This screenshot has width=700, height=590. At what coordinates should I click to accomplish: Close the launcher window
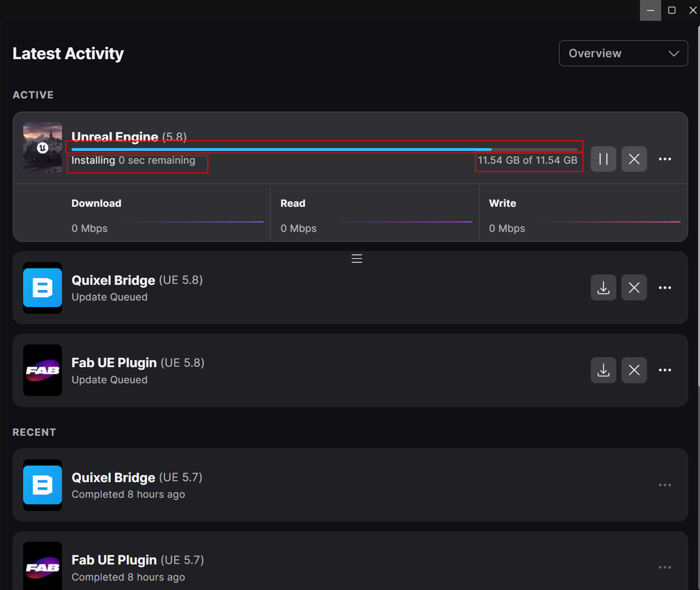click(x=692, y=10)
